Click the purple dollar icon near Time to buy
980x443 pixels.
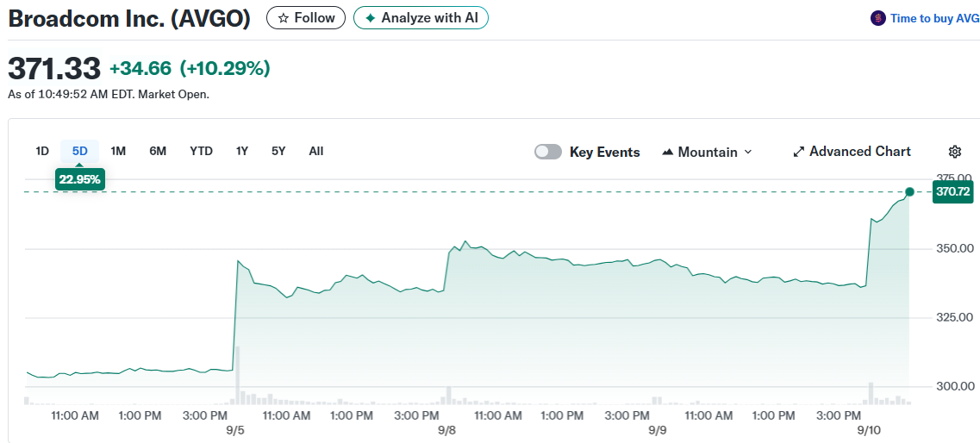click(x=877, y=18)
